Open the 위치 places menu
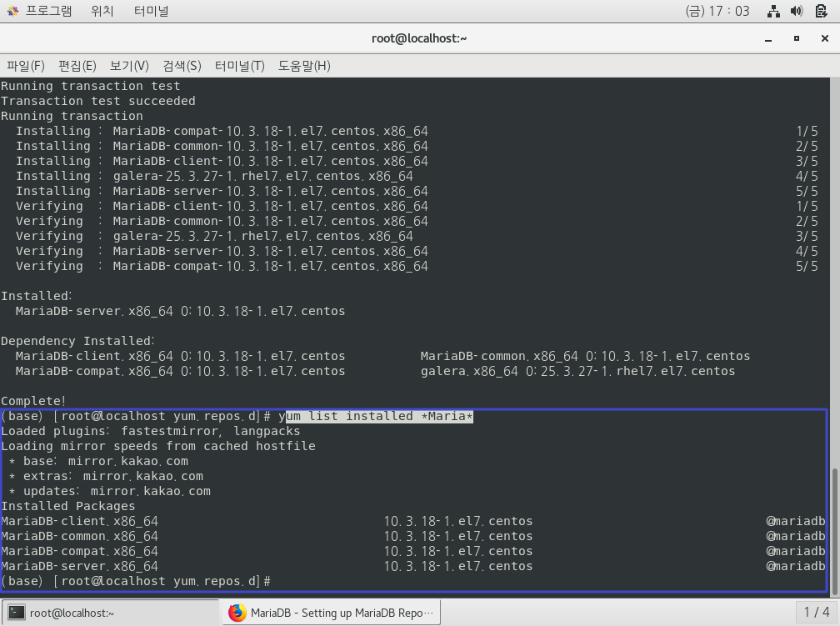 click(x=102, y=11)
